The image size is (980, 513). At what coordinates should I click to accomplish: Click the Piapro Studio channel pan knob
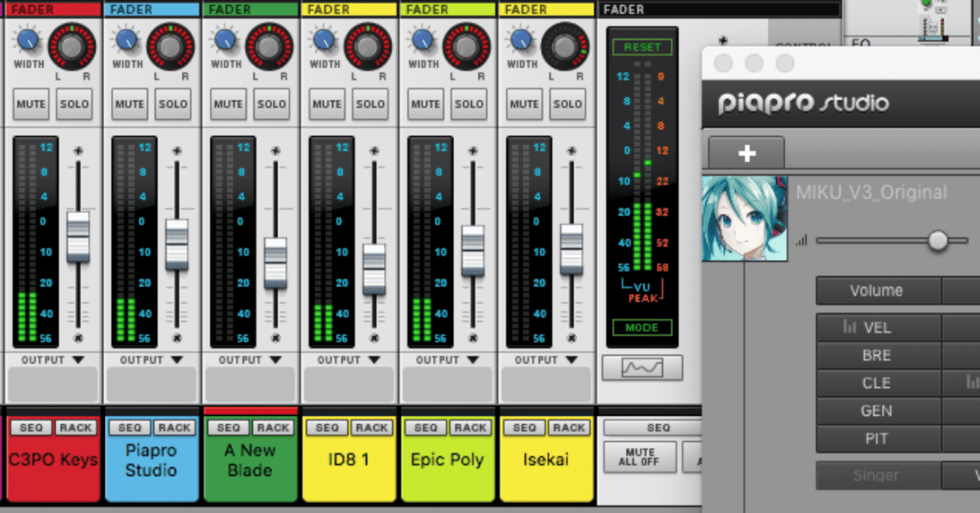[171, 46]
